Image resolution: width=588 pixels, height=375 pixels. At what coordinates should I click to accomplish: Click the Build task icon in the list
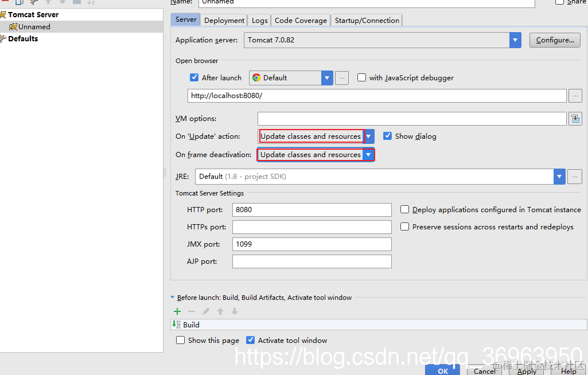click(x=176, y=325)
